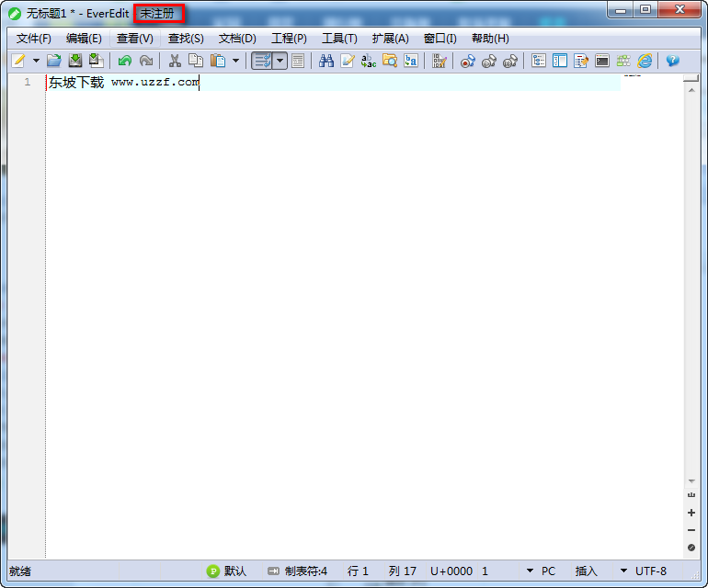Zoom in with the plus button
Image resolution: width=708 pixels, height=588 pixels.
point(691,513)
